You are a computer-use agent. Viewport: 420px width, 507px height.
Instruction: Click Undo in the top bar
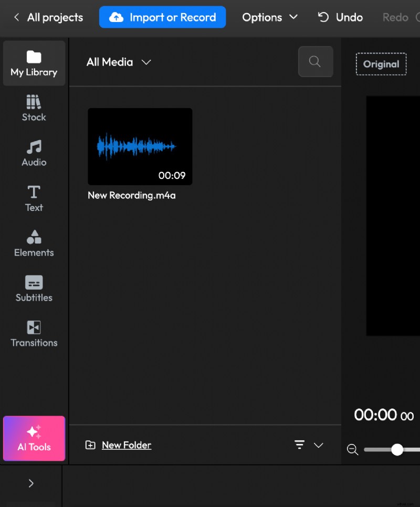click(x=340, y=17)
